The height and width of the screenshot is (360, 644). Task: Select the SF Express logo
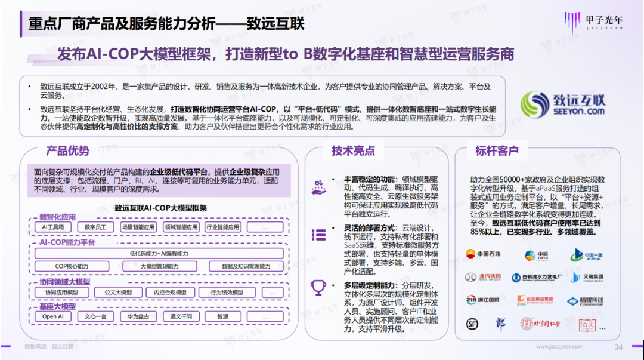pyautogui.click(x=472, y=324)
